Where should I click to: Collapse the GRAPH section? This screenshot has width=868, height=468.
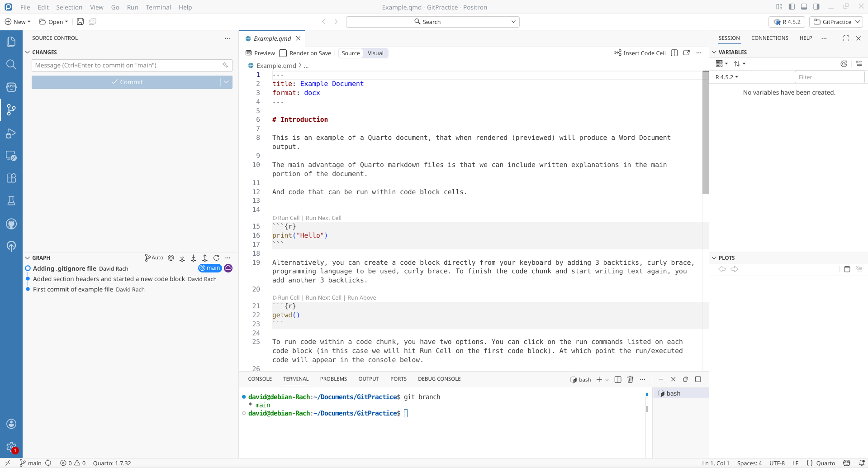pyautogui.click(x=28, y=258)
